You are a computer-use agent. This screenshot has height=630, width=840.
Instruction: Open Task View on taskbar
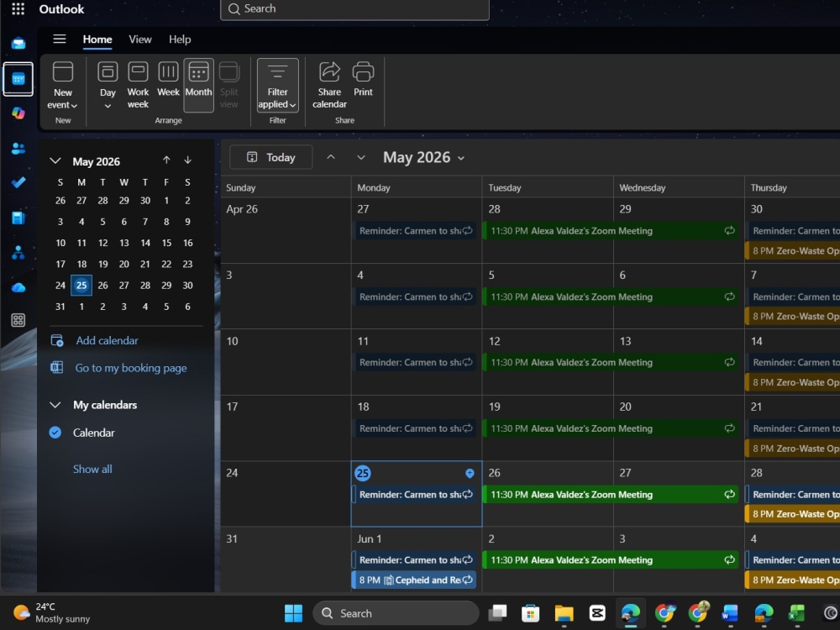pyautogui.click(x=497, y=613)
